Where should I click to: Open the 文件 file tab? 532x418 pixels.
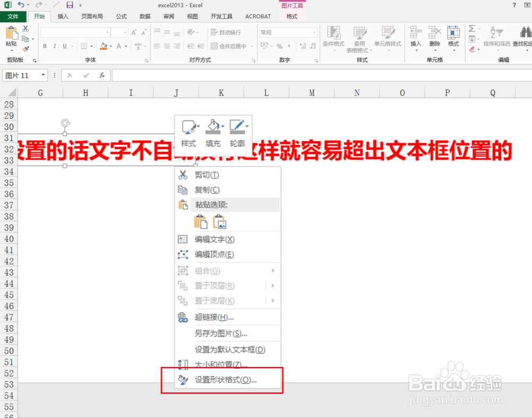(x=13, y=17)
